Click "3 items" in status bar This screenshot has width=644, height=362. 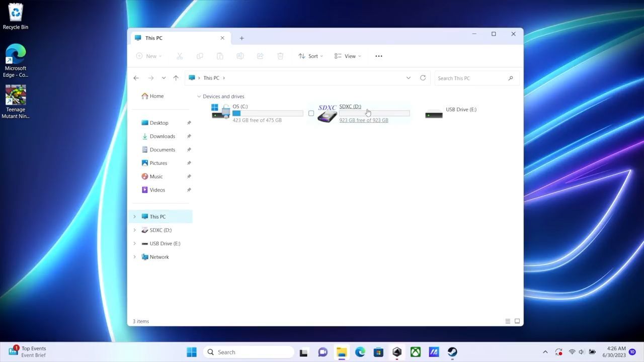141,321
